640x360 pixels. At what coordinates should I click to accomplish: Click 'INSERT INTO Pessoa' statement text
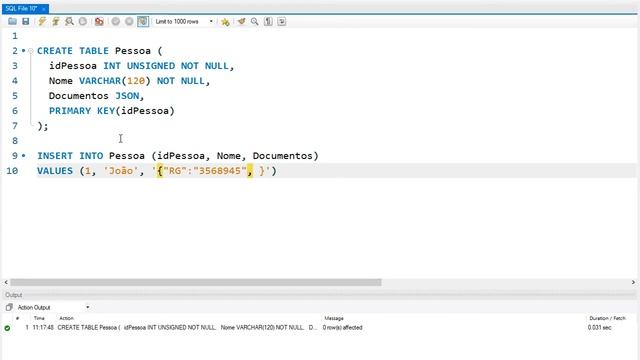pyautogui.click(x=91, y=156)
